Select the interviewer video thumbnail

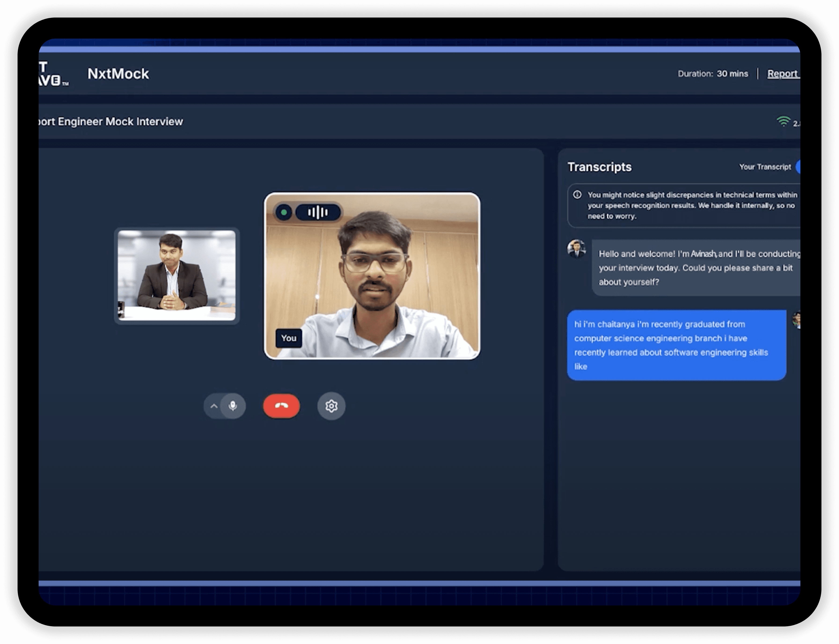tap(176, 275)
